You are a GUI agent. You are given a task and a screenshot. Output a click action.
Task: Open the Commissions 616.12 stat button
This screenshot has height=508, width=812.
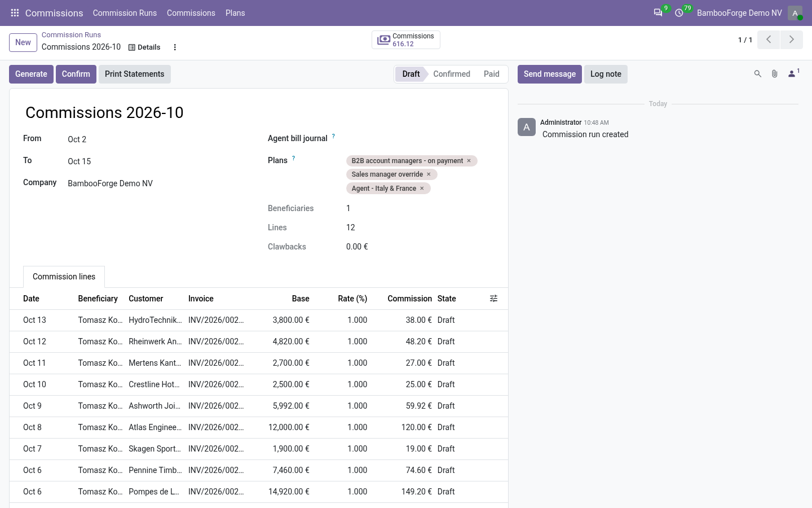click(x=406, y=40)
